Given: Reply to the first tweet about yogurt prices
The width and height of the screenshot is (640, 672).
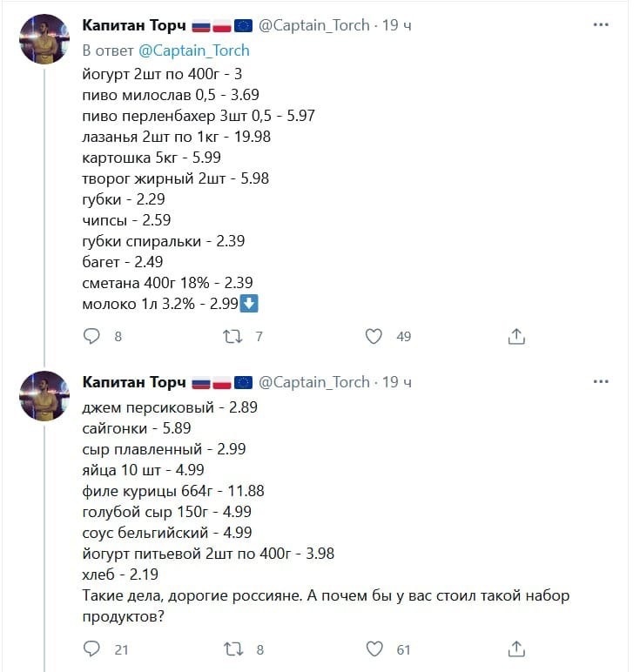Looking at the screenshot, I should [92, 336].
